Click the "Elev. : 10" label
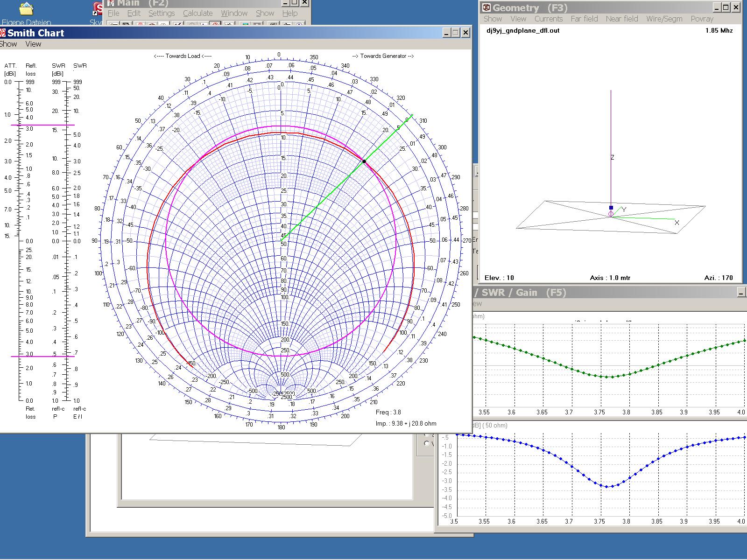The height and width of the screenshot is (560, 747). coord(499,278)
